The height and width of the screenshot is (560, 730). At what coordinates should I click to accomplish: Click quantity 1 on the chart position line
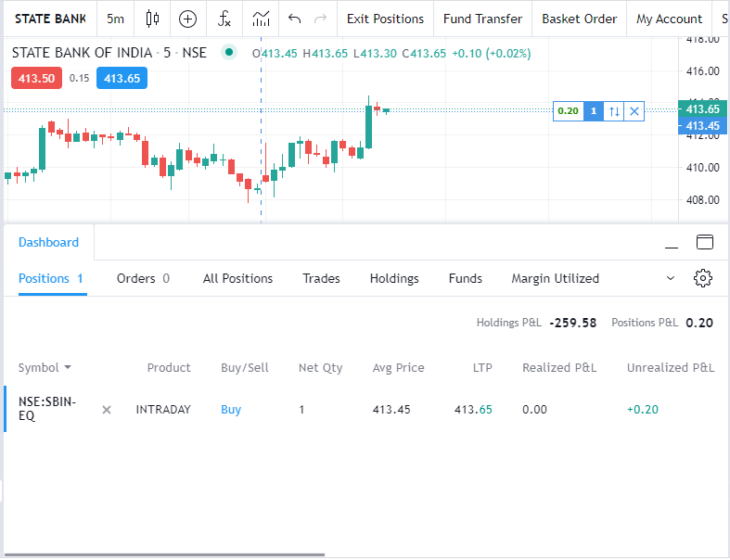pyautogui.click(x=593, y=110)
